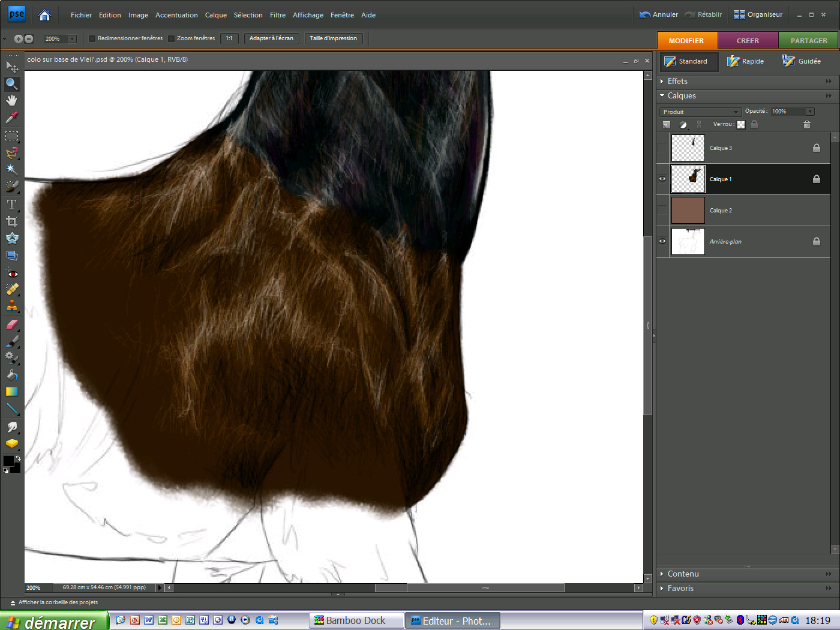Image resolution: width=840 pixels, height=630 pixels.
Task: Select the Paint Bucket tool
Action: coord(11,374)
